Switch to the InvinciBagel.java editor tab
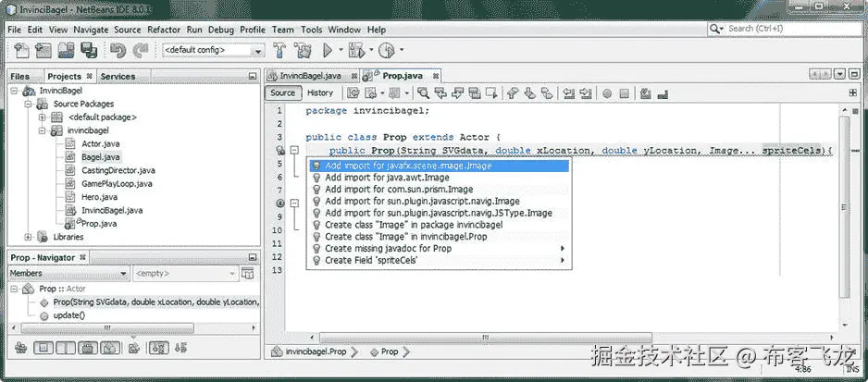The image size is (868, 382). tap(312, 76)
